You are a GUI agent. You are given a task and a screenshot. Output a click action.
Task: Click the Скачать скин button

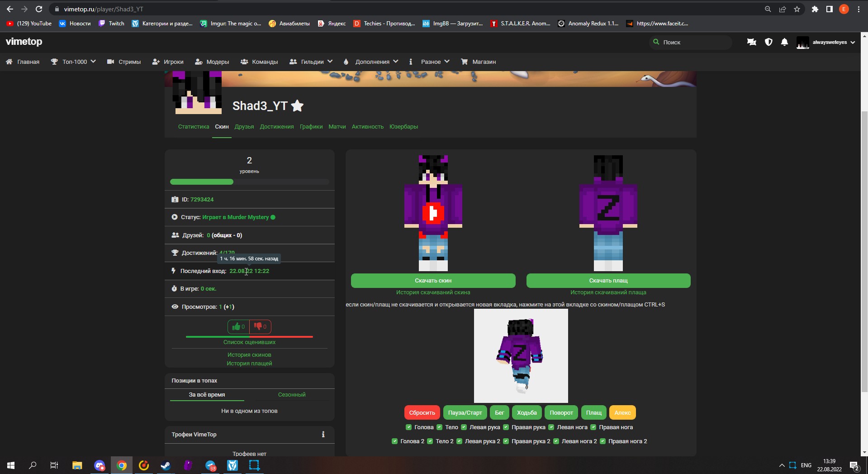click(x=433, y=280)
